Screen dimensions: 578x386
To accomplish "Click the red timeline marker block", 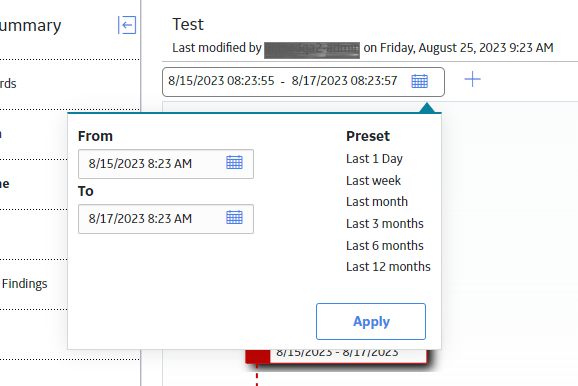I will [x=258, y=356].
